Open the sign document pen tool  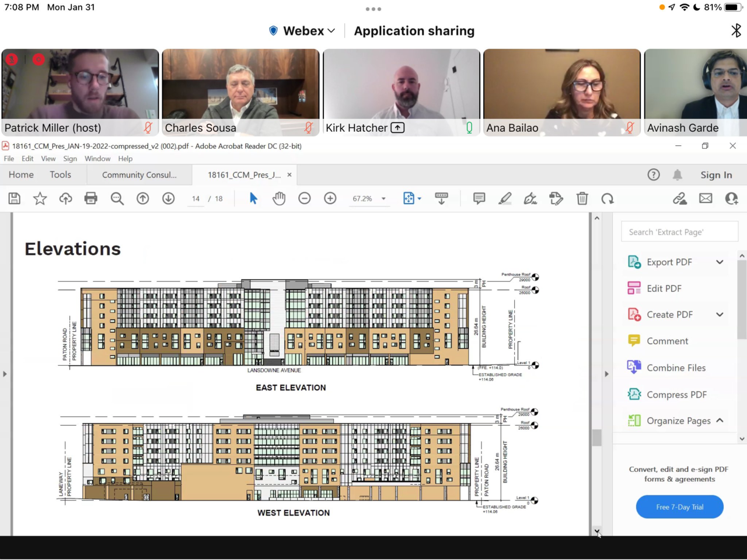(x=530, y=199)
